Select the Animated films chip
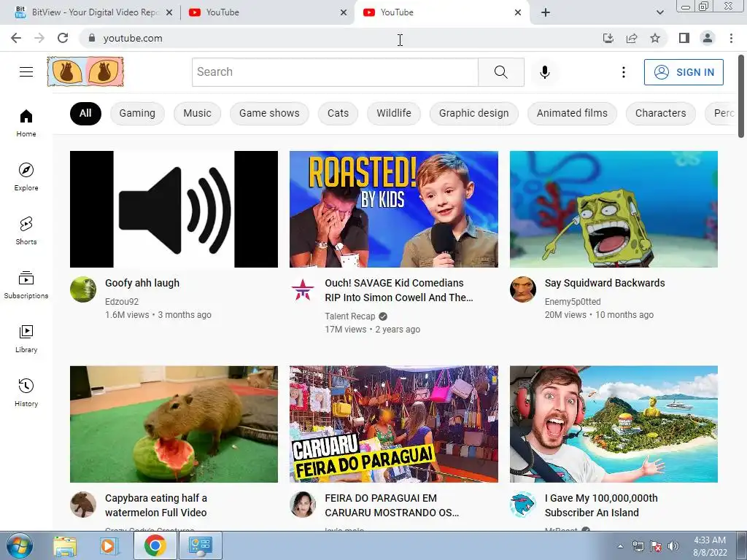Viewport: 747px width, 560px height. 572,113
